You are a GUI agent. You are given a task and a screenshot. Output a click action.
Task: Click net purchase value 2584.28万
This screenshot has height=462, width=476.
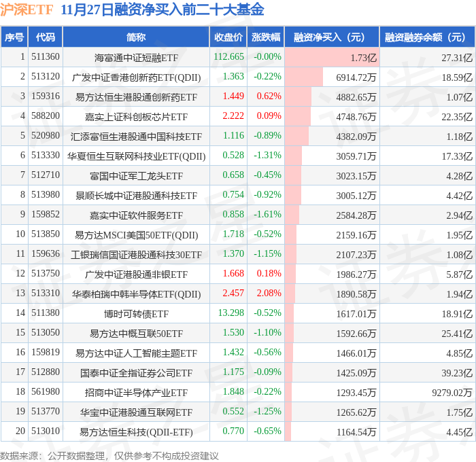[x=356, y=215]
